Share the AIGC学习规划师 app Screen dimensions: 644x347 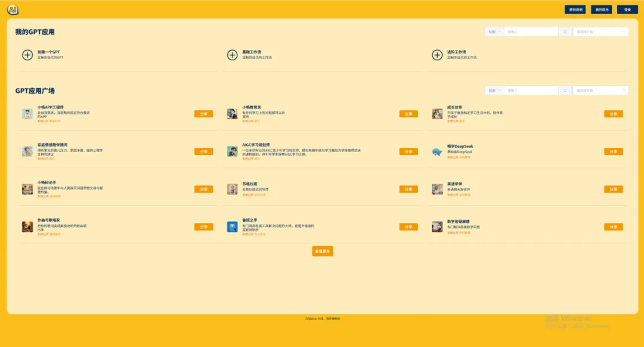(x=408, y=151)
